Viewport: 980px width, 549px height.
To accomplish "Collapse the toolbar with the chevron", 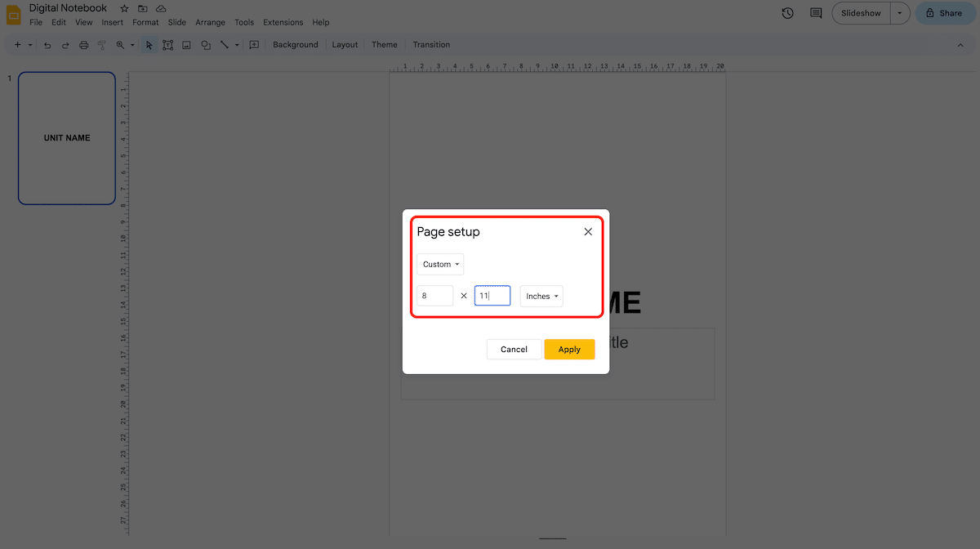I will click(x=960, y=45).
